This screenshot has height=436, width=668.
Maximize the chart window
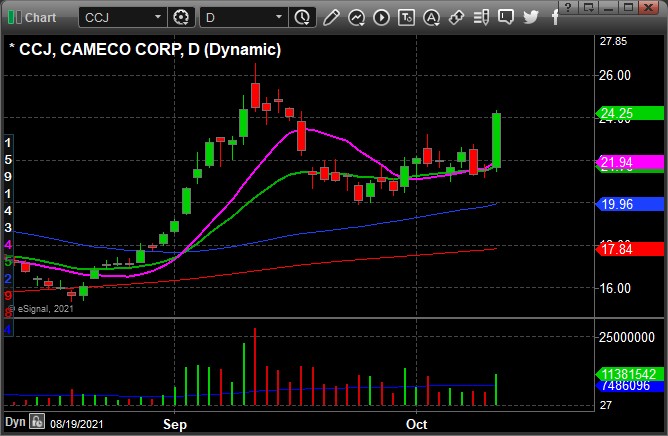628,7
